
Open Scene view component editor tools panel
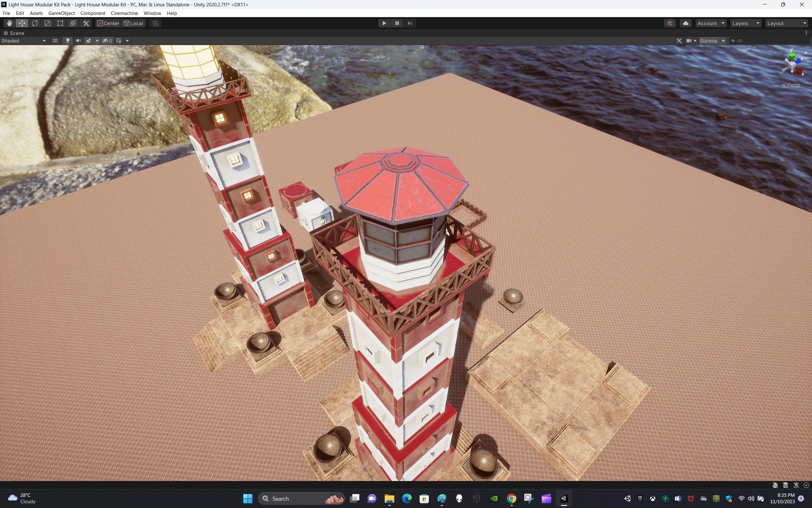pos(679,41)
